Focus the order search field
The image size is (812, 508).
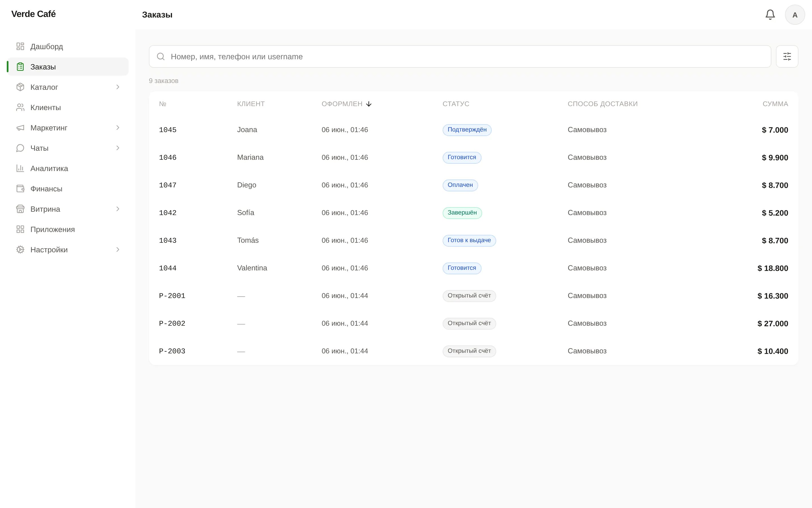(x=460, y=56)
